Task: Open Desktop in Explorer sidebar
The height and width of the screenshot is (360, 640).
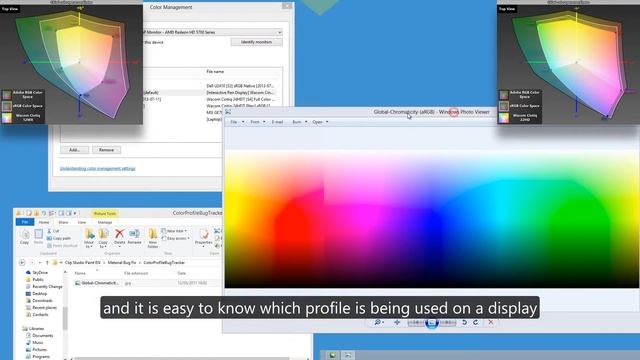Action: click(x=36, y=294)
